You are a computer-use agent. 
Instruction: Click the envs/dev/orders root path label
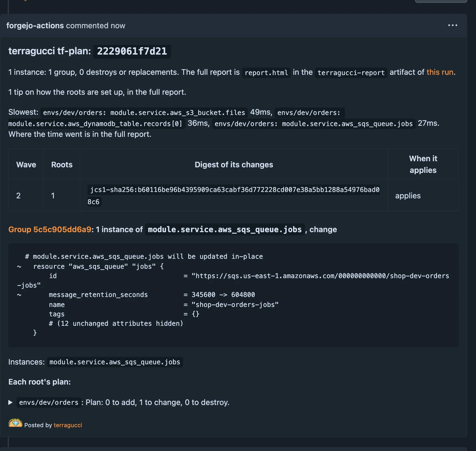49,403
